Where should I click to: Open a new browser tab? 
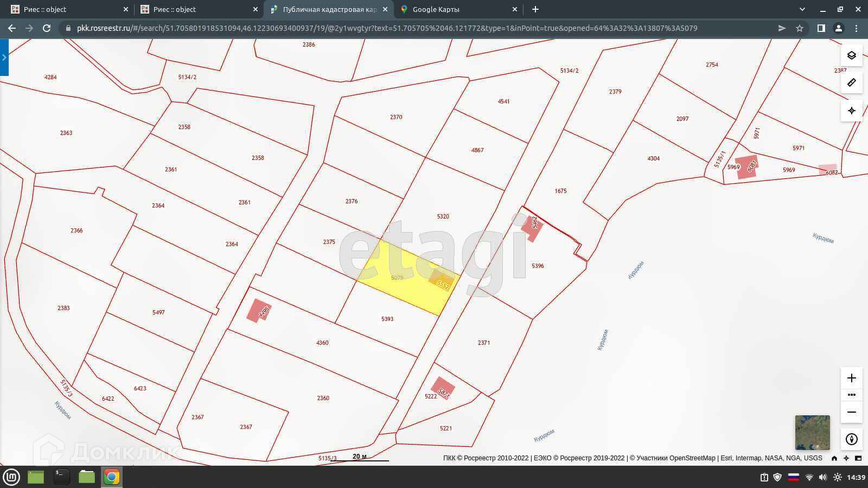click(535, 9)
